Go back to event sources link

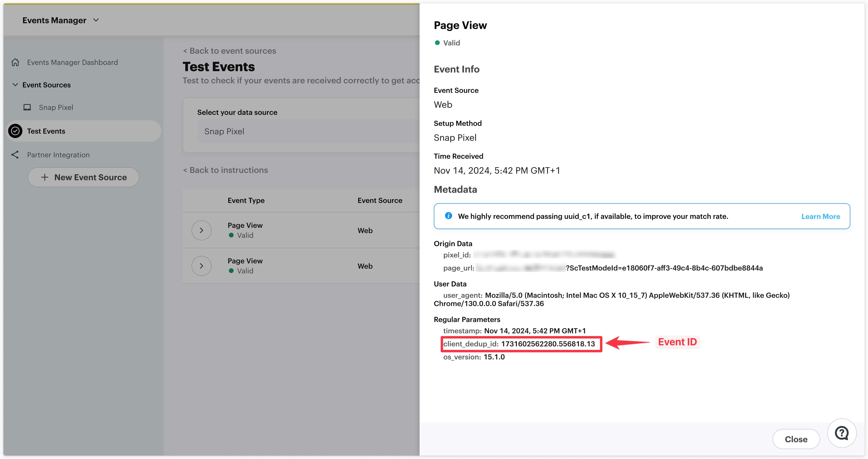(x=230, y=51)
